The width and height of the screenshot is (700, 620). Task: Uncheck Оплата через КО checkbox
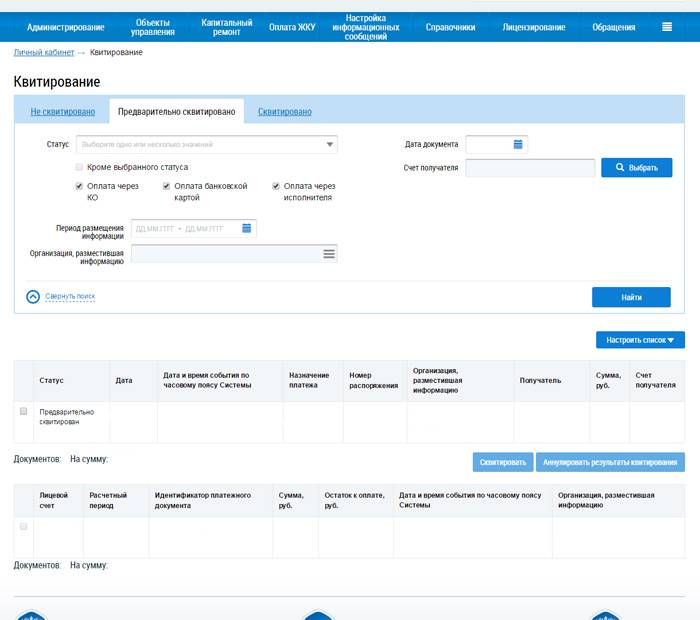coord(79,186)
